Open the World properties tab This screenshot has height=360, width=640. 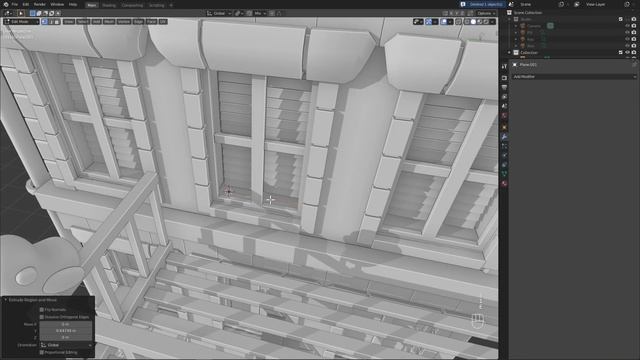click(504, 116)
